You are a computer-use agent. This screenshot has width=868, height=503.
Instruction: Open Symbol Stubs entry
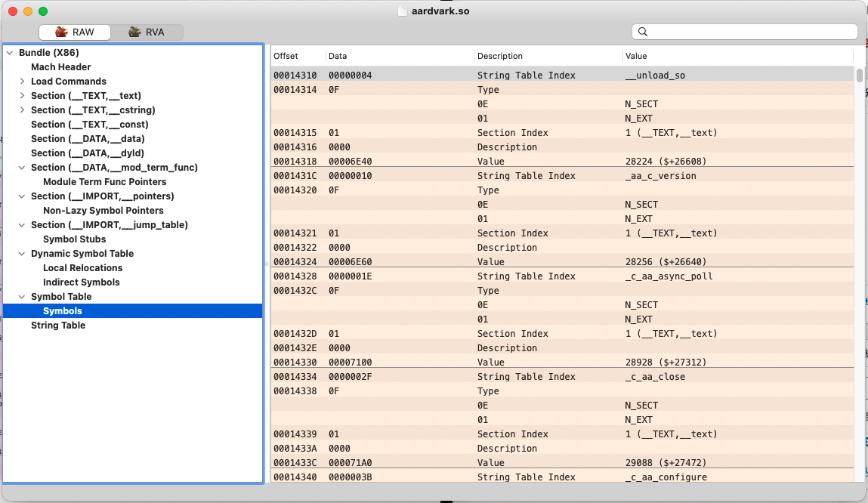[x=74, y=239]
